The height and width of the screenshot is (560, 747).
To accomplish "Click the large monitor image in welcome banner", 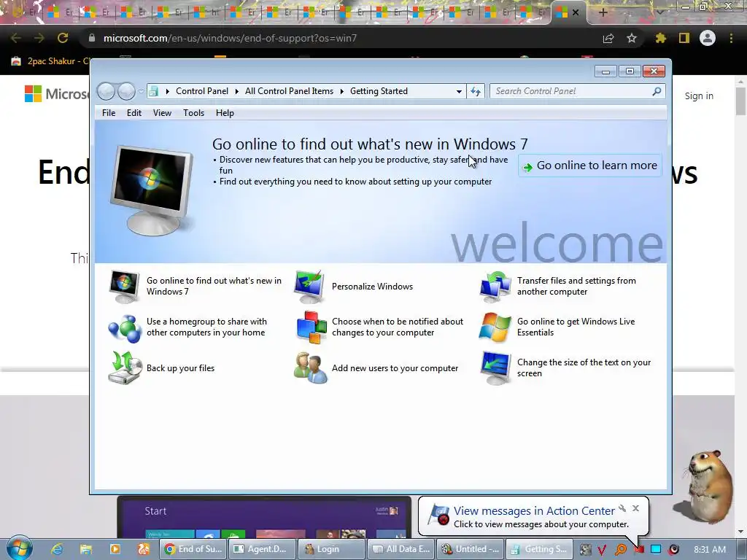I will [x=152, y=190].
